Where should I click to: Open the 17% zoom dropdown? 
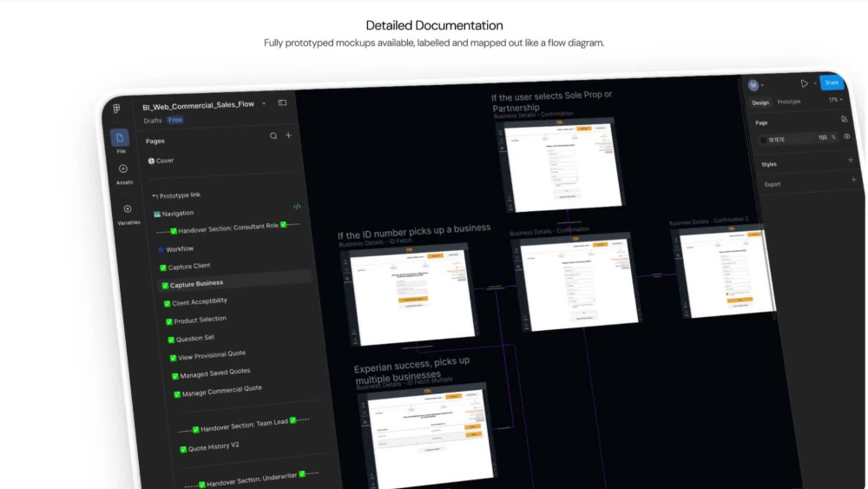835,100
